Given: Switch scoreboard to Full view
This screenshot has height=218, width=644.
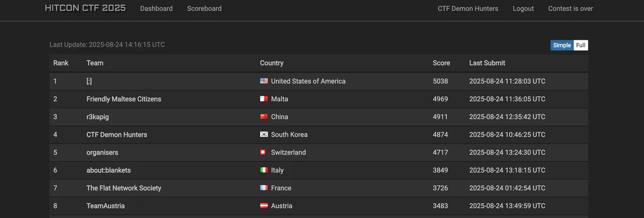Looking at the screenshot, I should tap(581, 45).
